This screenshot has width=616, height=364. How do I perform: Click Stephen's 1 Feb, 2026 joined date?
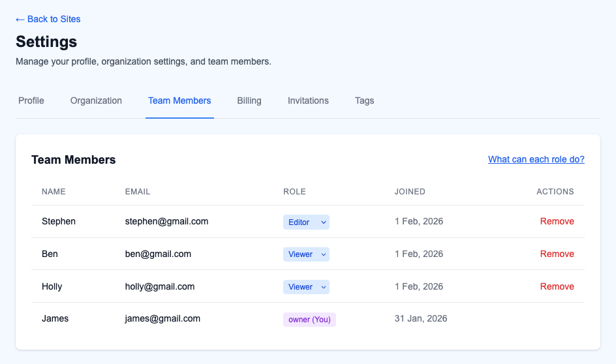(419, 221)
